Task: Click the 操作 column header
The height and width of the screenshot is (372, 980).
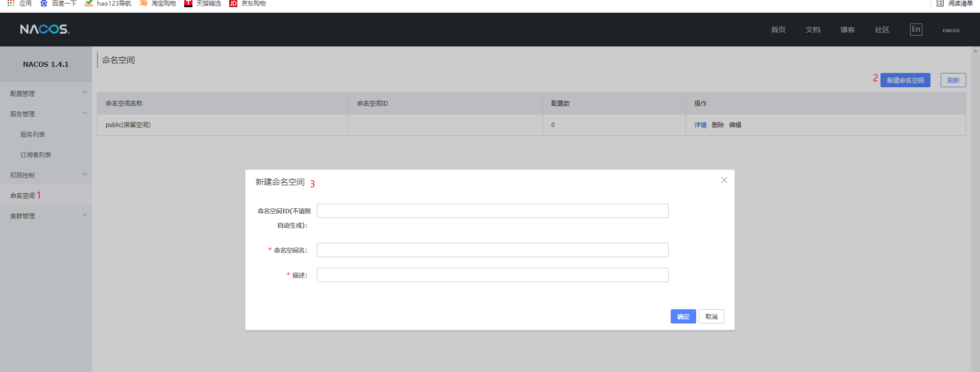Action: (x=825, y=103)
